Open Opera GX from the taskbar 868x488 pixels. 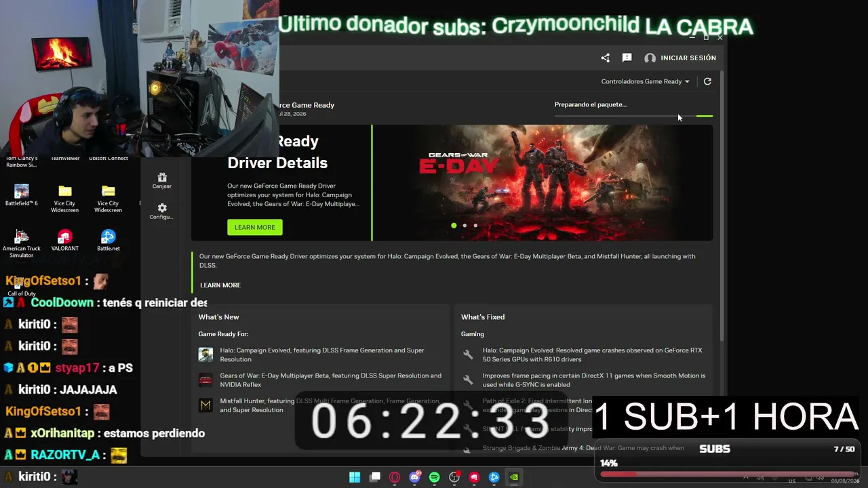tap(395, 477)
